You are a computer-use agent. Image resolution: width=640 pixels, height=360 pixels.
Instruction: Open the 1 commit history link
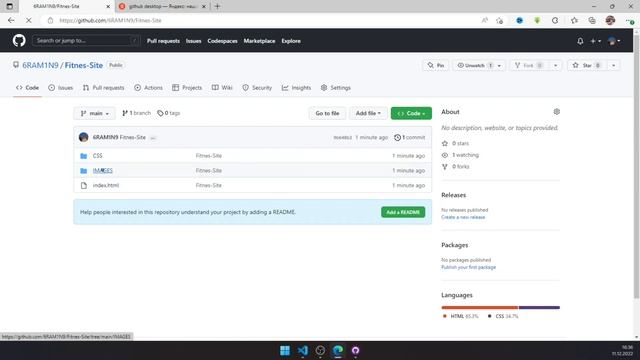coord(409,138)
